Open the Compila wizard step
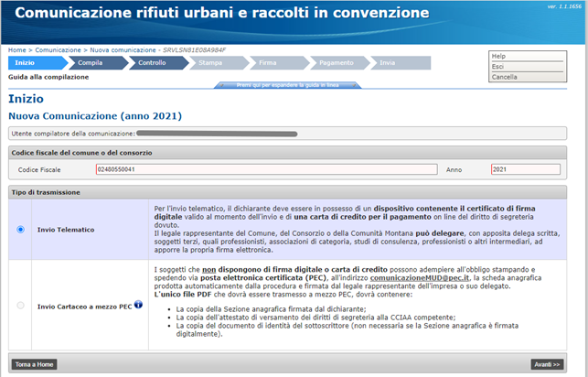The height and width of the screenshot is (377, 588). (90, 63)
